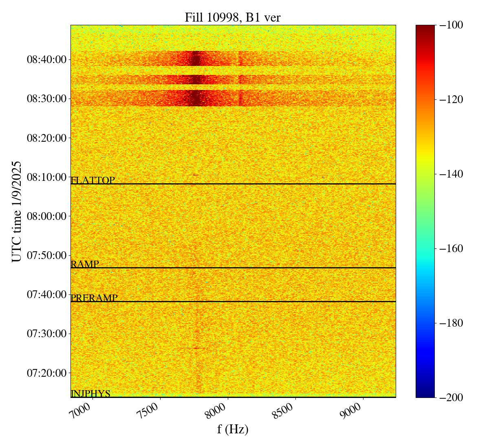Click the 08:00:00 time tick label
Viewport: 489px width, 448px height.
point(46,216)
